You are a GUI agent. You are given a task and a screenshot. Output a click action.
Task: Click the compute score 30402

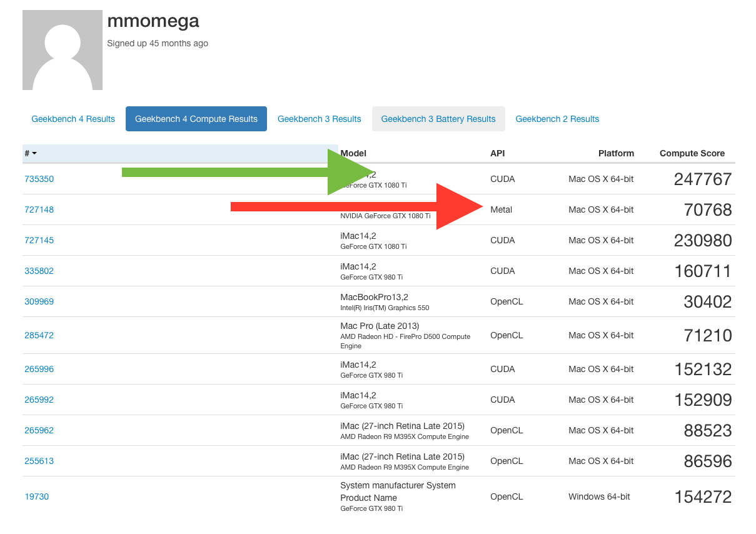(708, 301)
